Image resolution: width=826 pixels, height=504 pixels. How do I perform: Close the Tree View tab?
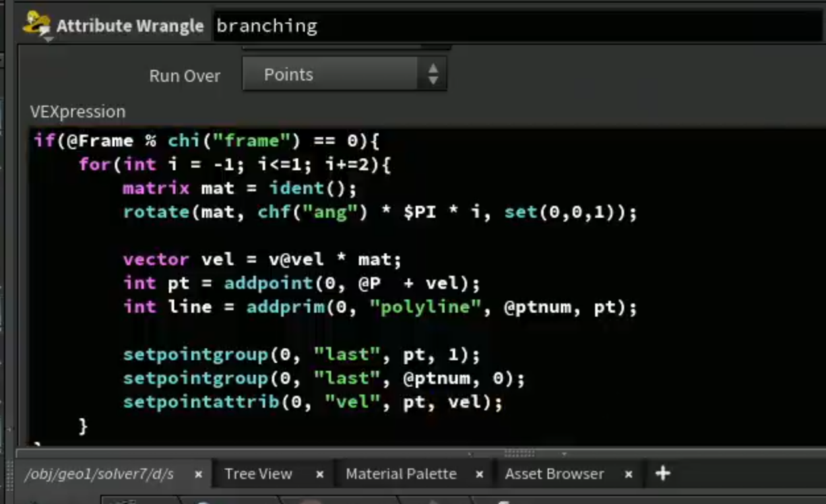click(x=320, y=474)
